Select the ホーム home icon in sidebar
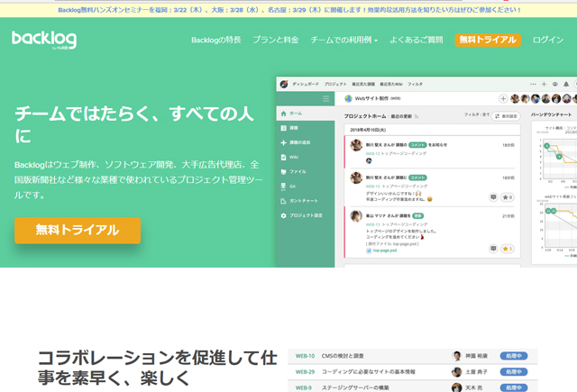This screenshot has width=577, height=392. [x=283, y=114]
